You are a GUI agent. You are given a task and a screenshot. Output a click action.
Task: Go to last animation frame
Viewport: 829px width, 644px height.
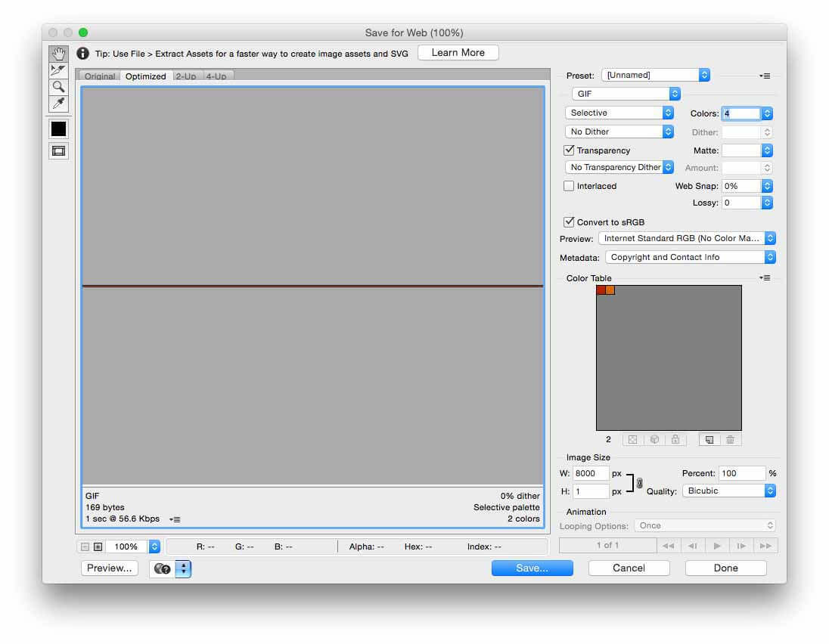tap(765, 546)
